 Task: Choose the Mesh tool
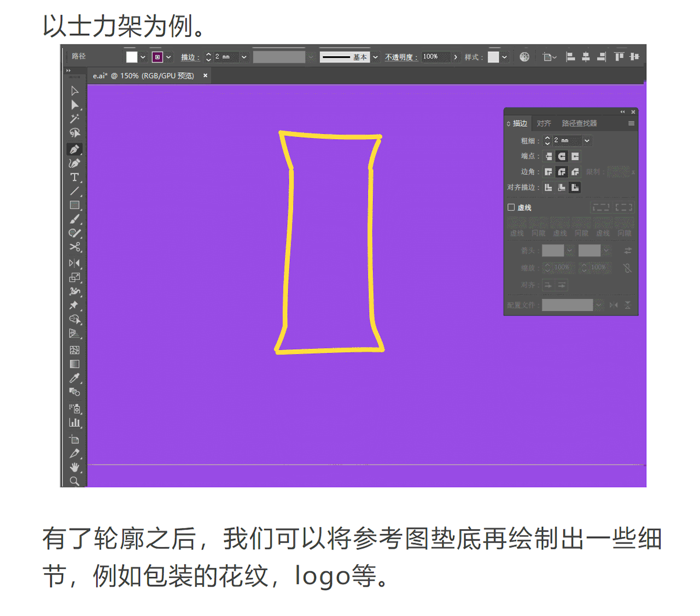point(75,350)
